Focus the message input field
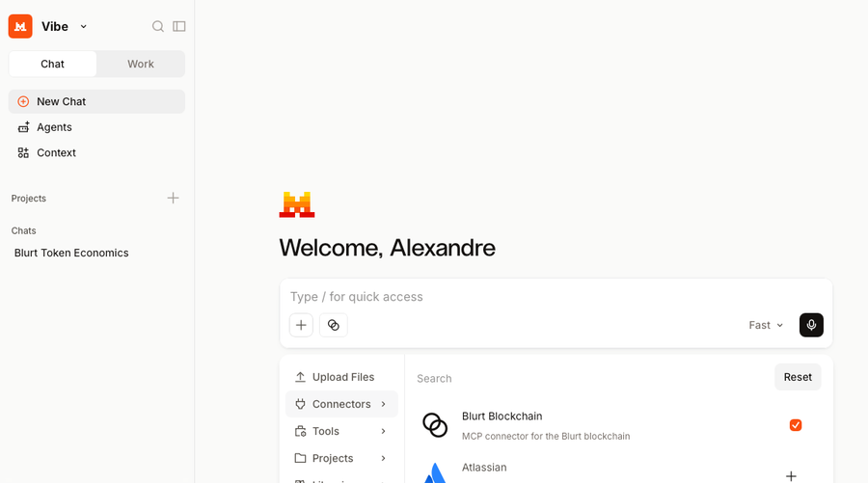The height and width of the screenshot is (483, 868). [556, 297]
